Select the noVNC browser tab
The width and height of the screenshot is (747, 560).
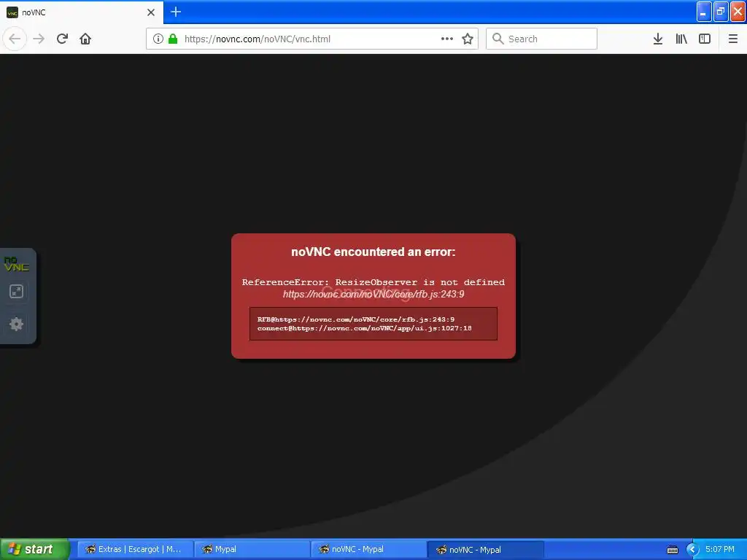point(82,12)
